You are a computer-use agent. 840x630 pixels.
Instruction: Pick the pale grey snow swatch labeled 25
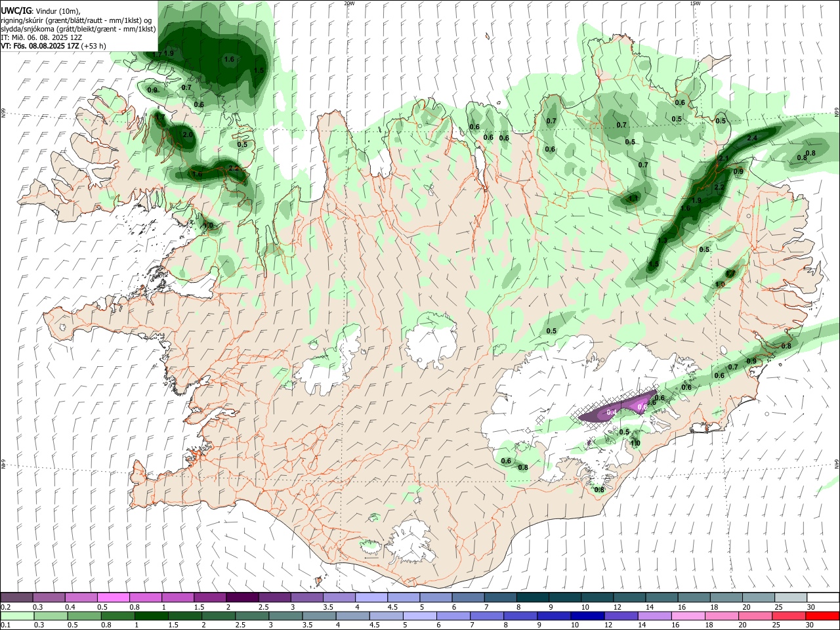tap(791, 597)
